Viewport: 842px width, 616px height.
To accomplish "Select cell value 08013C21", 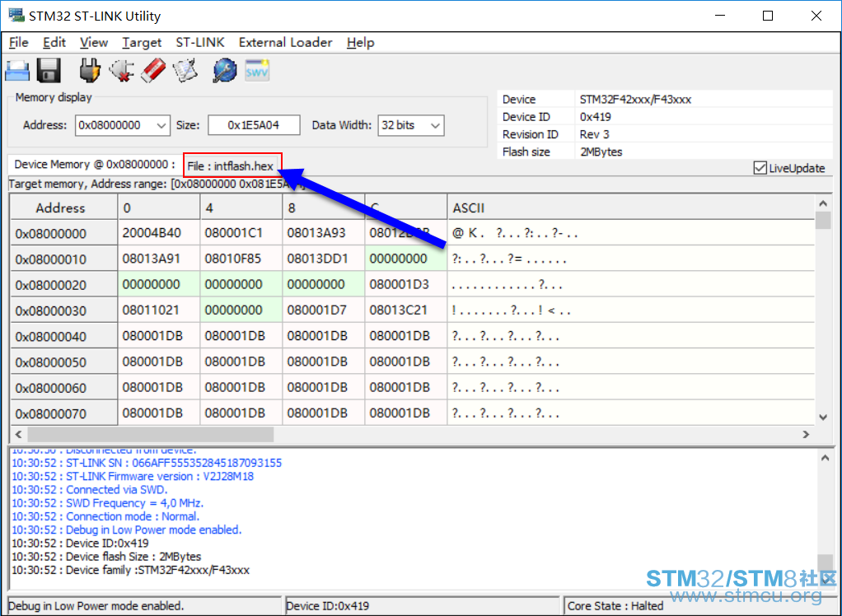I will click(x=406, y=310).
